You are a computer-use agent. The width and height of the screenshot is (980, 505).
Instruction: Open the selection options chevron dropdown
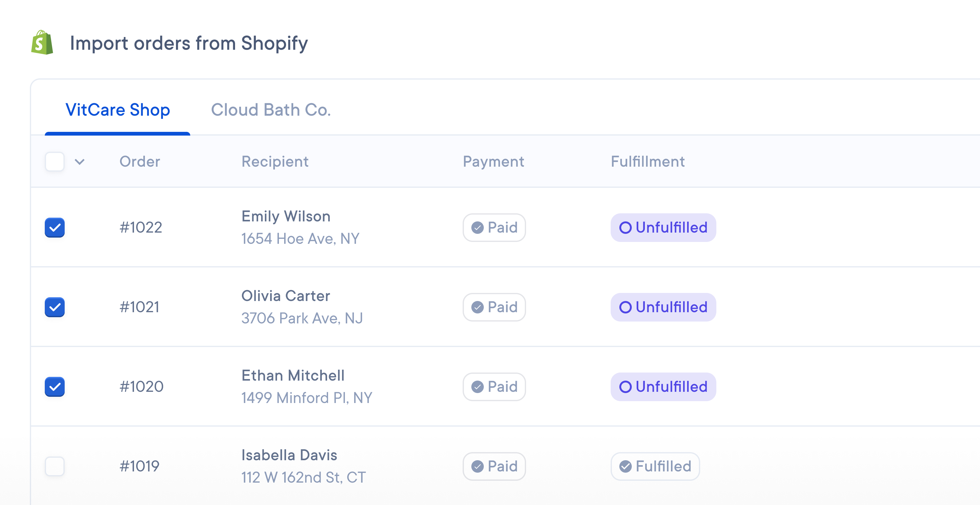[x=79, y=162]
